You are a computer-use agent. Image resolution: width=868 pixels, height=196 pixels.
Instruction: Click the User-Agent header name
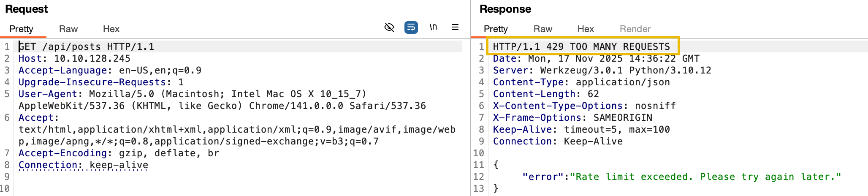click(48, 94)
